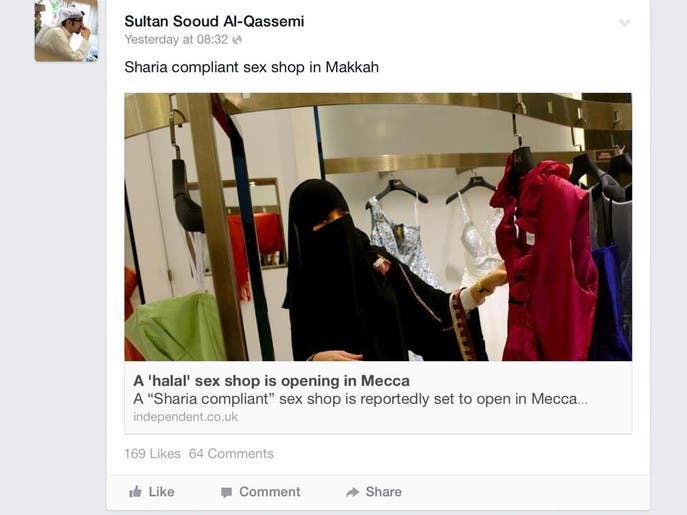Open the post via Yesterday at 08:32 timestamp
687x515 pixels.
176,39
